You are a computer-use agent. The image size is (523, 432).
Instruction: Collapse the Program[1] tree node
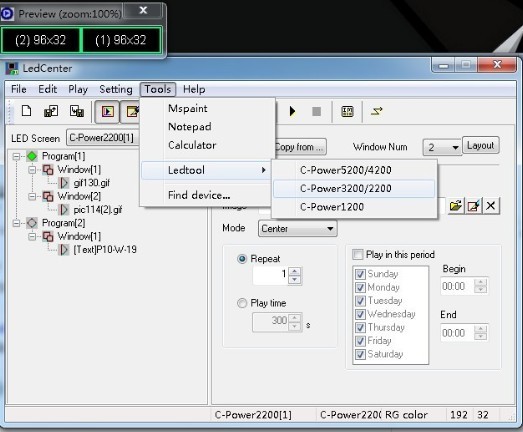16,156
